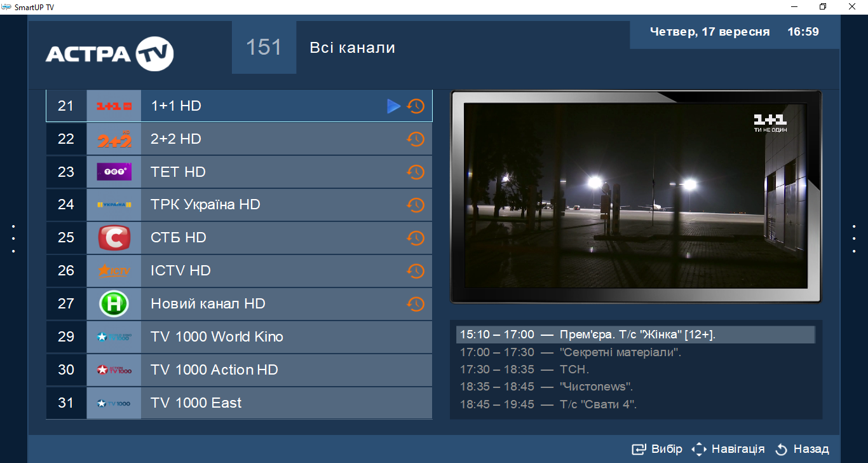Click channel number 30

(66, 370)
